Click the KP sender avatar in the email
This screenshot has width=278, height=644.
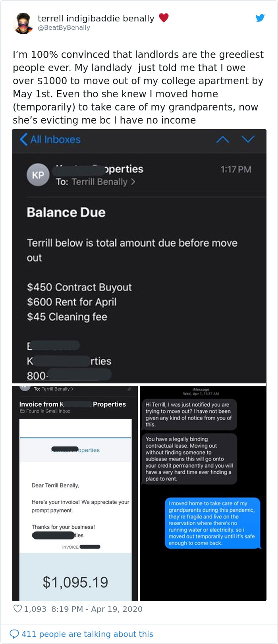[37, 174]
